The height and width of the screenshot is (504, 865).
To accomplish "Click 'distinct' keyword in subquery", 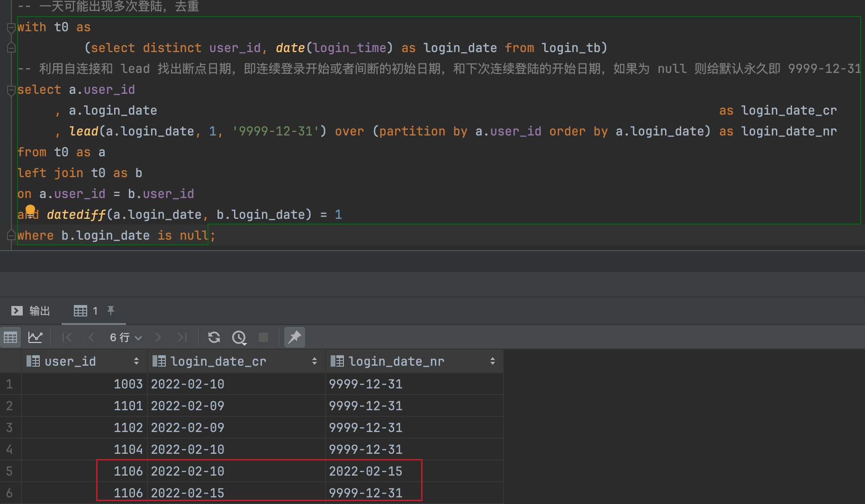I will click(172, 48).
